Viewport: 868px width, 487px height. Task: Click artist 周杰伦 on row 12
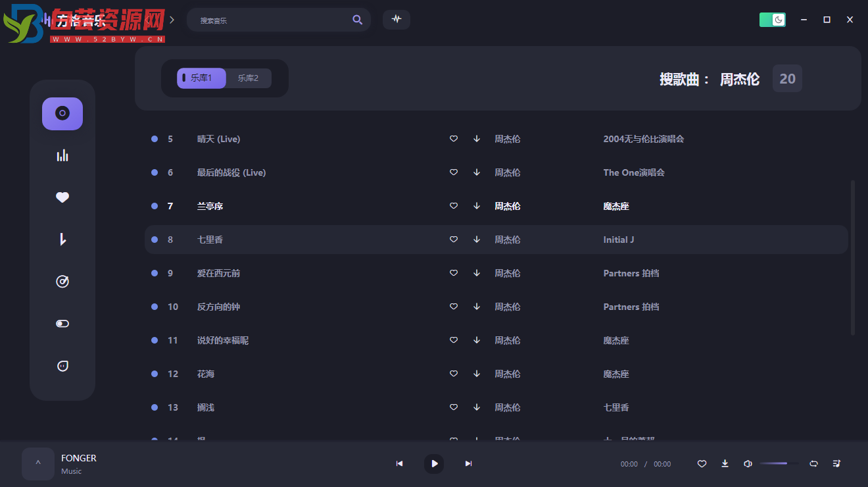(508, 374)
